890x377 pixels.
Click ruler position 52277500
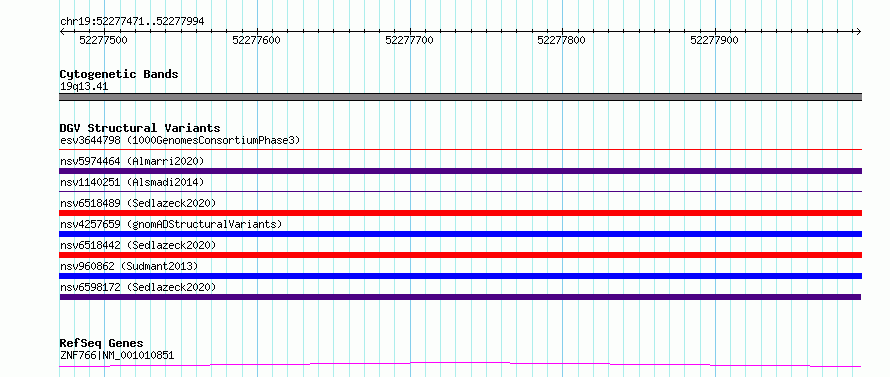tap(103, 40)
